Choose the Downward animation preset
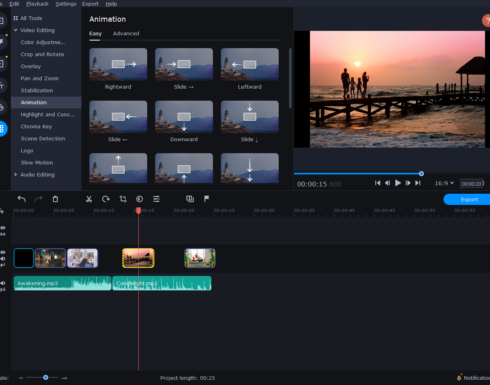This screenshot has height=385, width=490. click(x=184, y=117)
